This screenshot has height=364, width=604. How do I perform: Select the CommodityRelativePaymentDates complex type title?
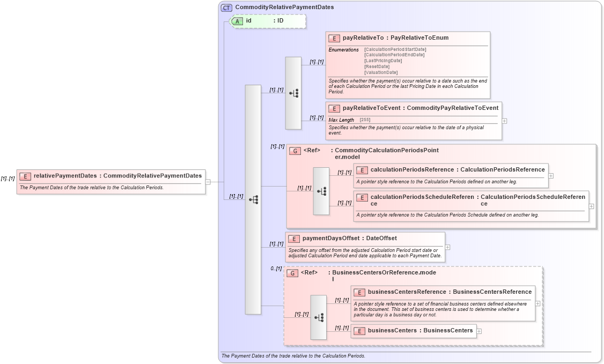tap(285, 8)
